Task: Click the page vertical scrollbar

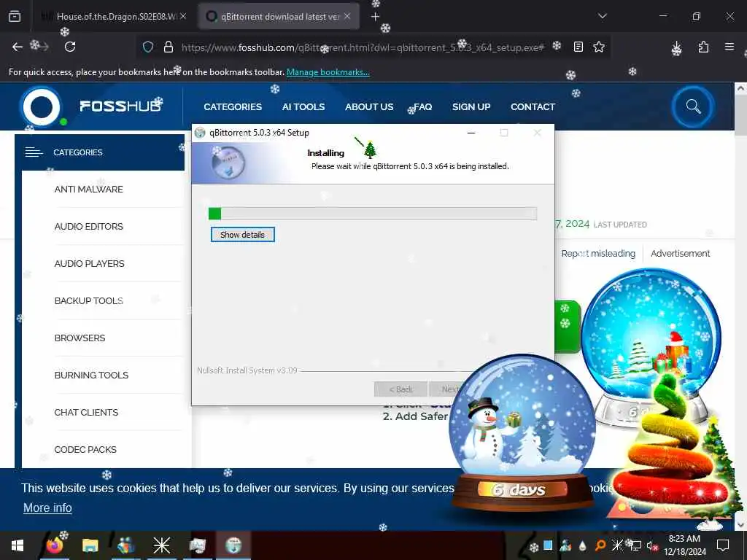Action: [x=740, y=305]
